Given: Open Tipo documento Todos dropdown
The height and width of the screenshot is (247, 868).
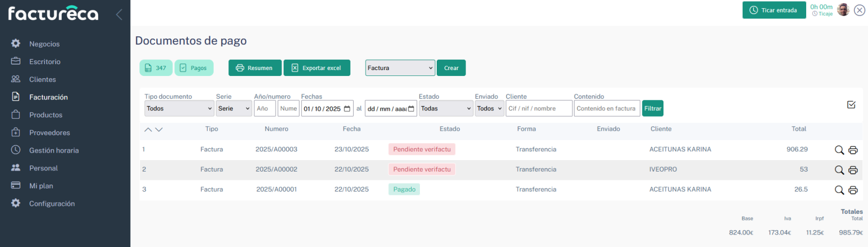Looking at the screenshot, I should (179, 109).
